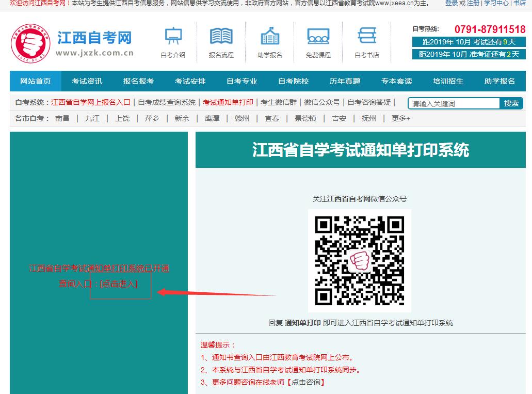This screenshot has width=532, height=394.
Task: Open the 报名流程 book icon
Action: [221, 37]
